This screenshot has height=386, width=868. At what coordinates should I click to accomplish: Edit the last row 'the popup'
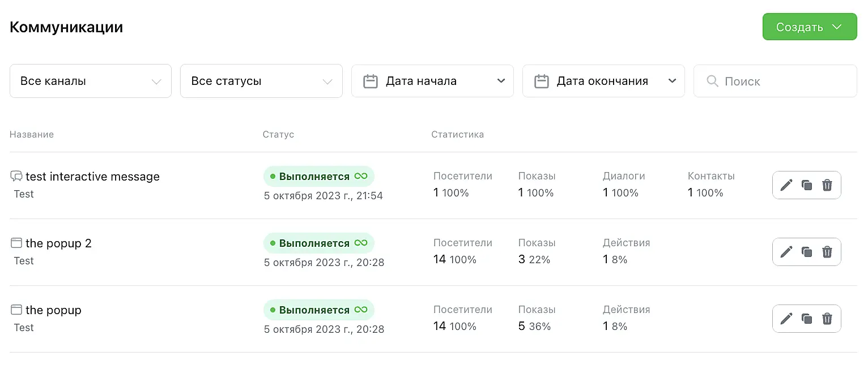click(x=786, y=319)
